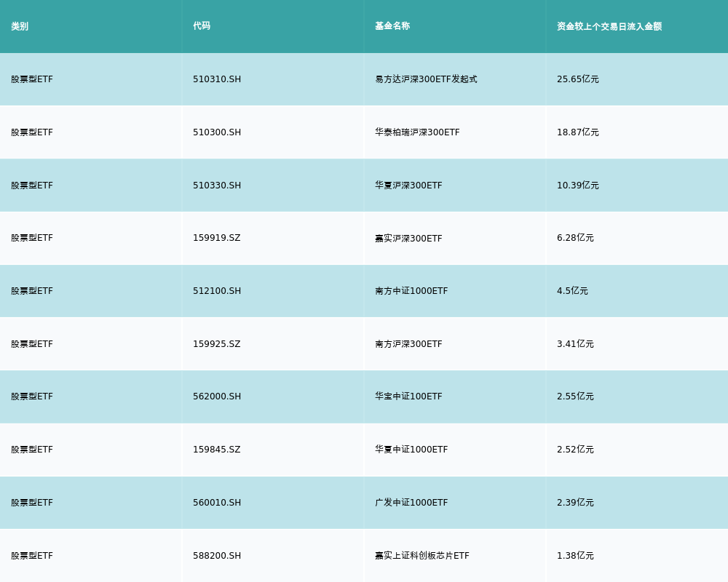The width and height of the screenshot is (728, 582).
Task: Click the 类别 column header
Action: coord(20,26)
